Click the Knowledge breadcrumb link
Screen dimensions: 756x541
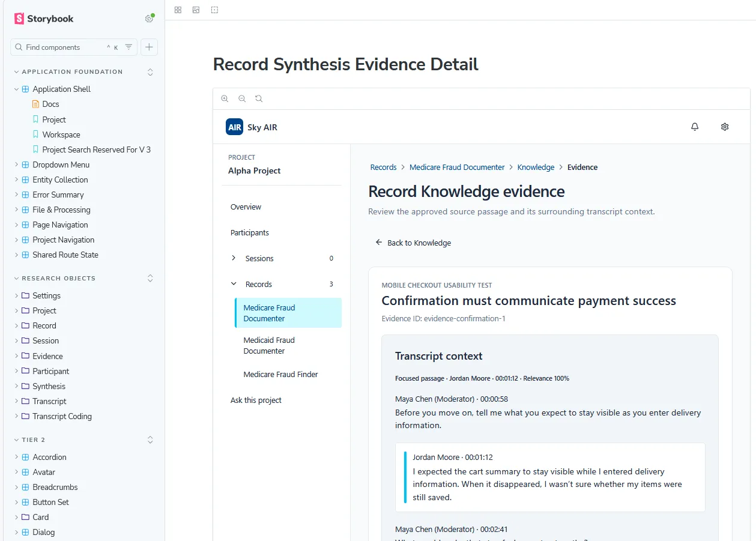point(536,167)
